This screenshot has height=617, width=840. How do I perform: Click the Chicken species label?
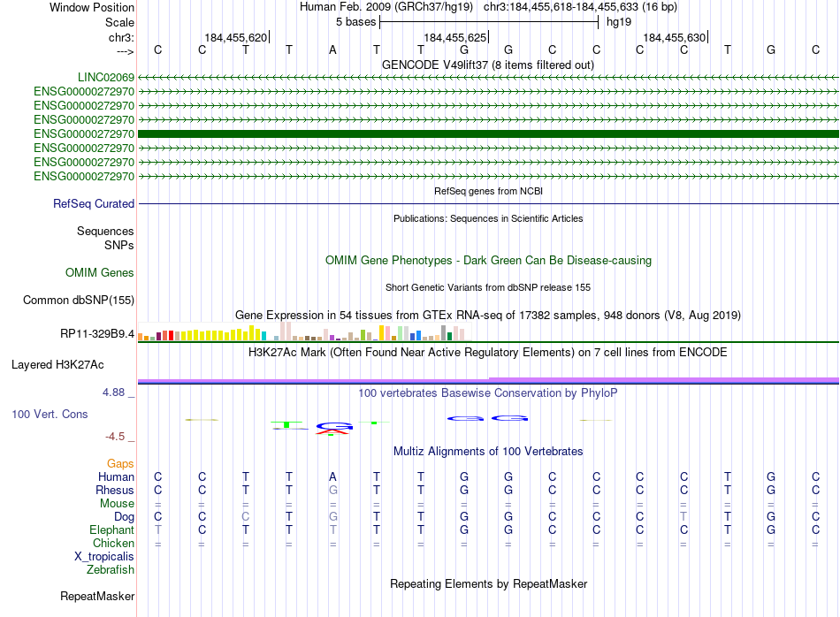[x=113, y=543]
